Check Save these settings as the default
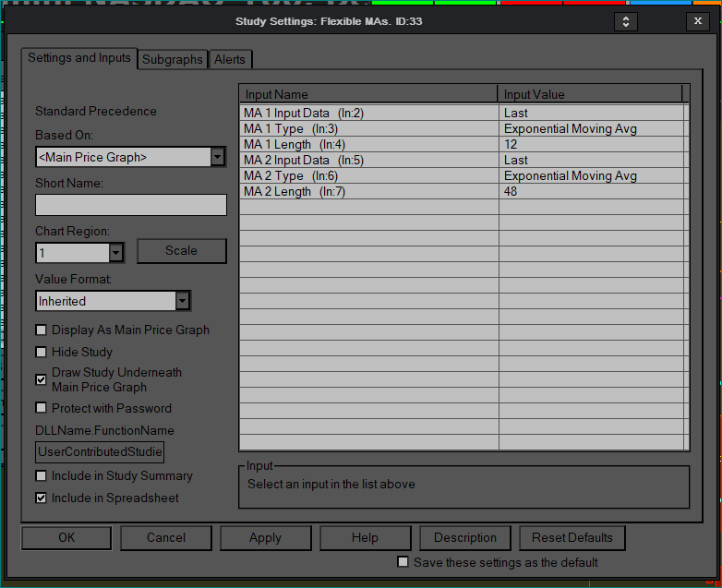This screenshot has width=722, height=588. (403, 562)
